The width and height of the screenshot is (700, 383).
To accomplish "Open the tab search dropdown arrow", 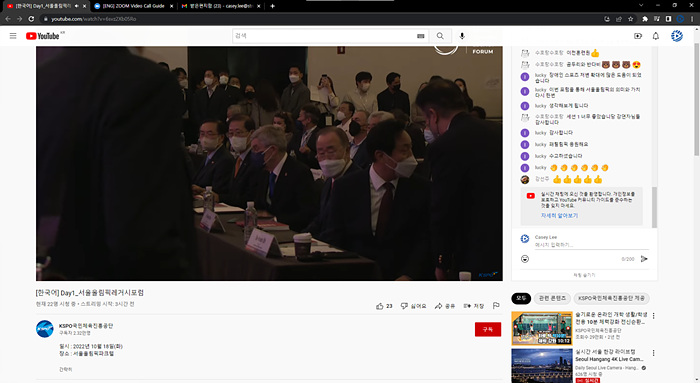I will tap(641, 5).
